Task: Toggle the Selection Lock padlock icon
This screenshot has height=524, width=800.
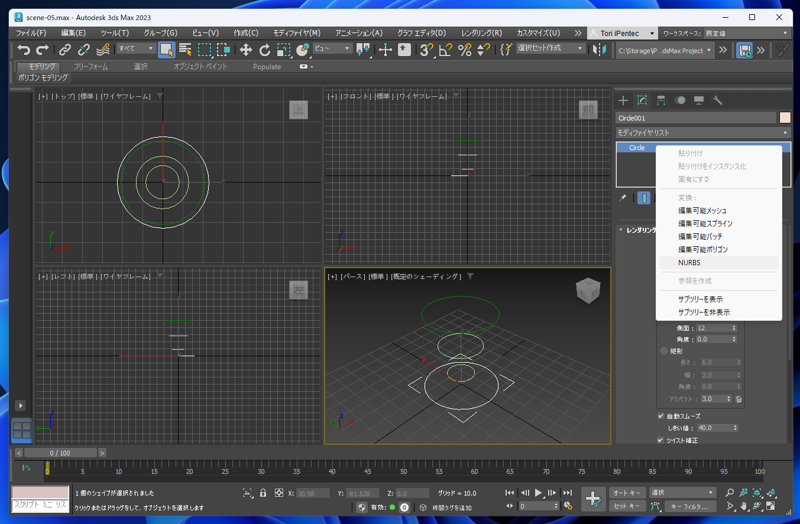Action: [x=263, y=493]
